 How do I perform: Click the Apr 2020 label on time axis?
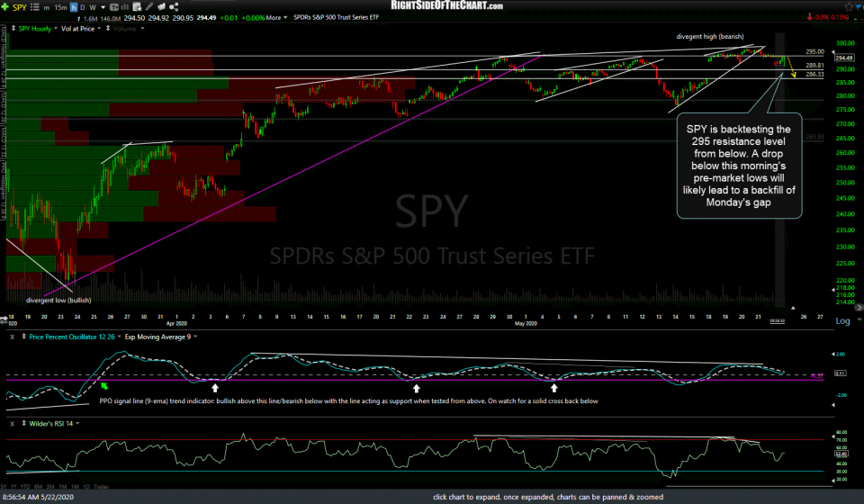[x=176, y=323]
